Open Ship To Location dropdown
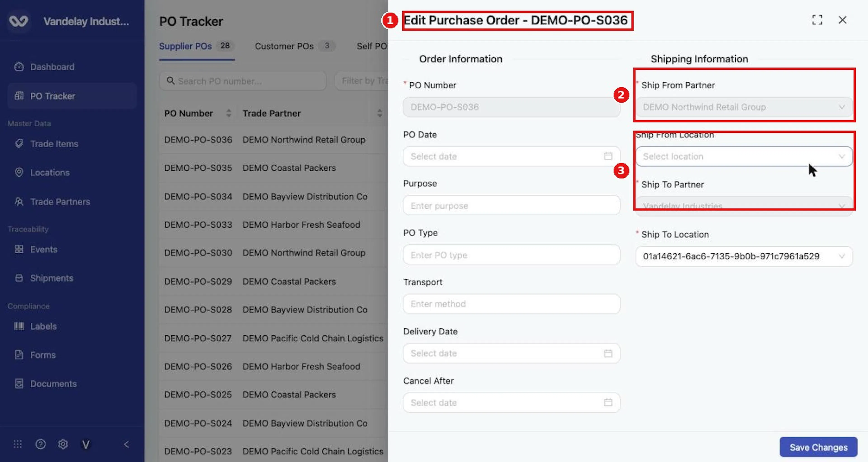 click(744, 257)
